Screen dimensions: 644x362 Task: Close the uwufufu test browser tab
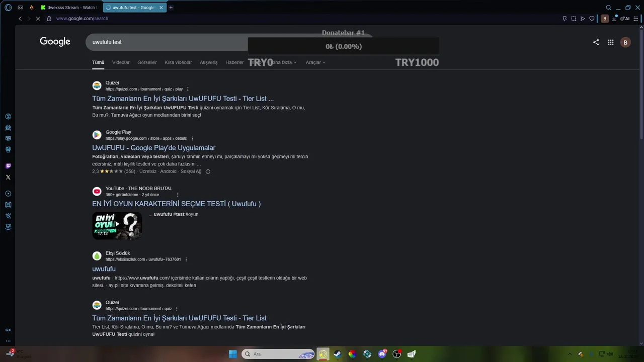coord(161,8)
